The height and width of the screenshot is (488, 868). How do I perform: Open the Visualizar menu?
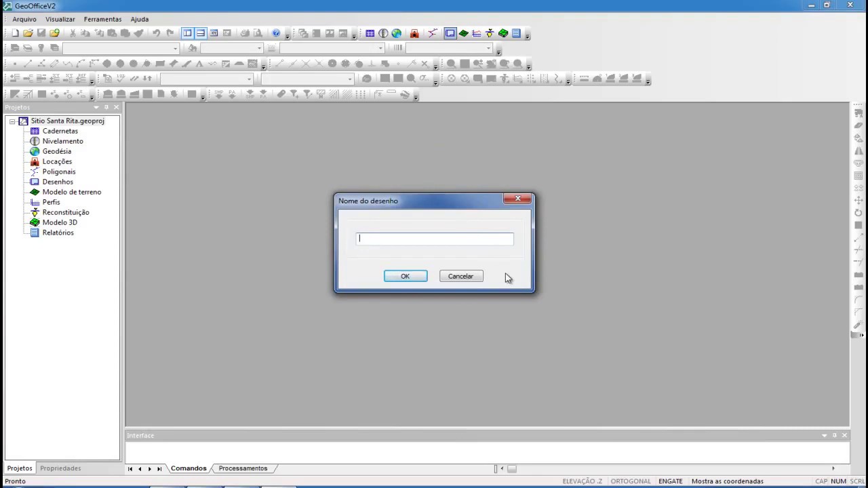(x=60, y=19)
